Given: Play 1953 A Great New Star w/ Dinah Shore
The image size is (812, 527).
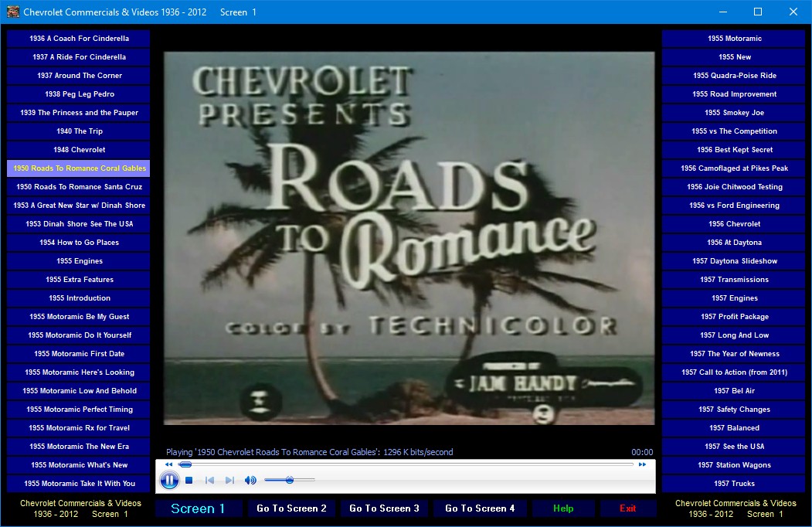Looking at the screenshot, I should 79,206.
